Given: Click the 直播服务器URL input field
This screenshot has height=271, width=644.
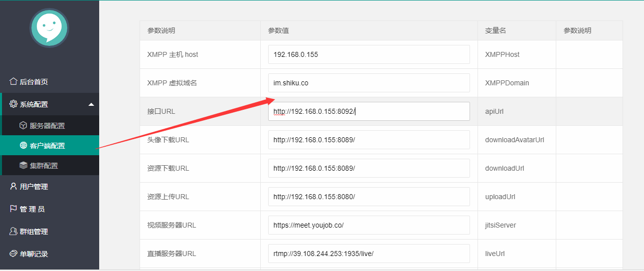Looking at the screenshot, I should (x=369, y=254).
